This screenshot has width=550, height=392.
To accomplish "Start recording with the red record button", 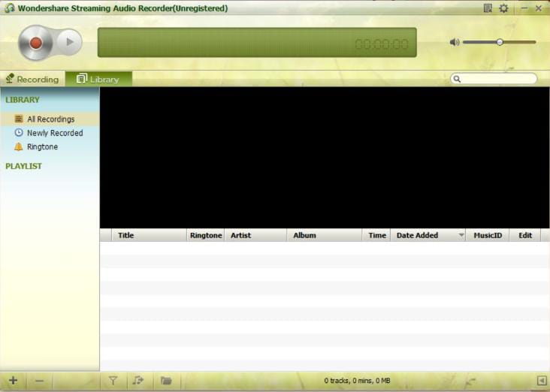I will (x=35, y=43).
